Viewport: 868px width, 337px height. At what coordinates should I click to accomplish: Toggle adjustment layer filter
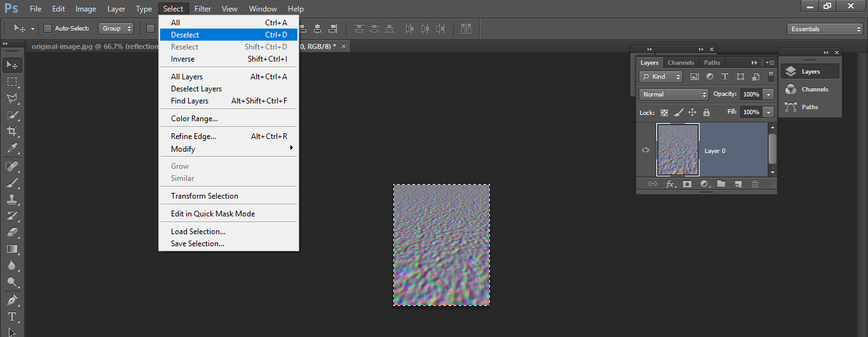tap(710, 77)
